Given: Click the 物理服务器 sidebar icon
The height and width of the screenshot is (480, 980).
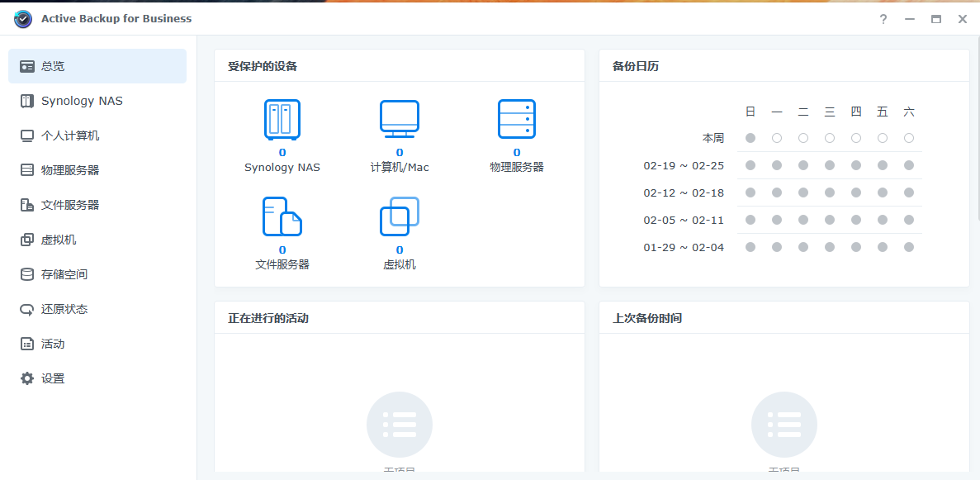Looking at the screenshot, I should pyautogui.click(x=27, y=170).
